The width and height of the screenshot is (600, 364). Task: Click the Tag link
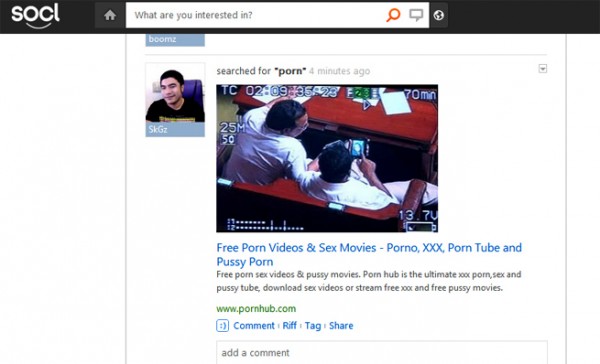[313, 326]
